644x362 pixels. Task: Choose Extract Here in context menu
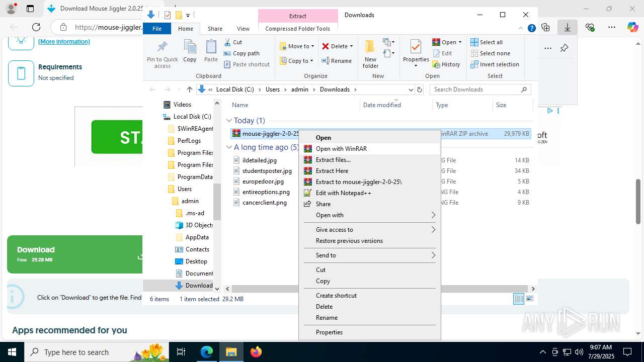[x=370, y=171]
